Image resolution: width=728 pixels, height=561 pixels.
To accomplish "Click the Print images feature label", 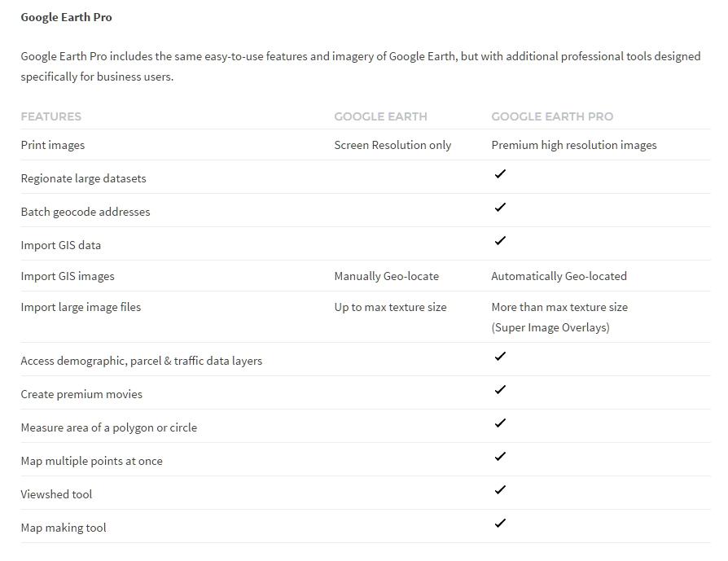I will point(53,145).
